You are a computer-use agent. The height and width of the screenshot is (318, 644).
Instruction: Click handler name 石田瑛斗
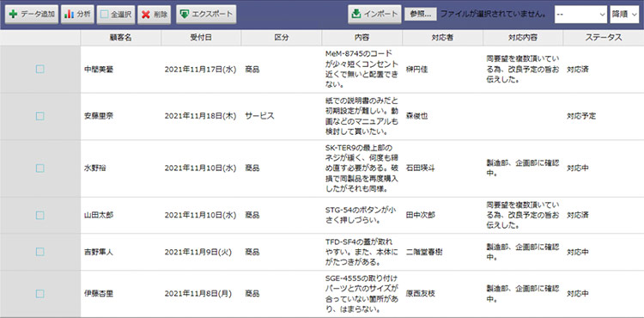pos(420,168)
